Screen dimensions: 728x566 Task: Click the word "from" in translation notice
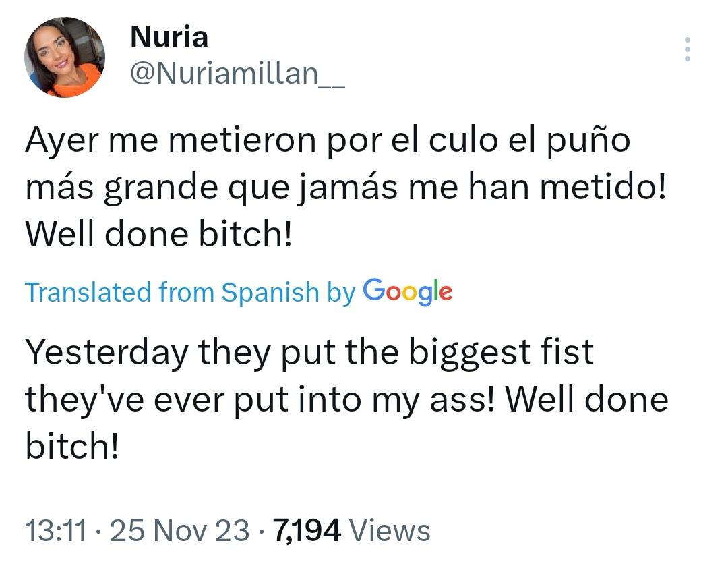tap(187, 292)
